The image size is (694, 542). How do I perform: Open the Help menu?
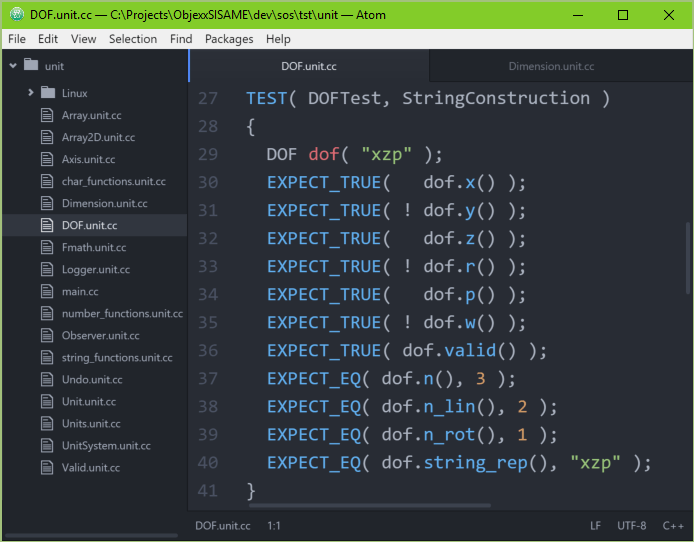pos(278,39)
